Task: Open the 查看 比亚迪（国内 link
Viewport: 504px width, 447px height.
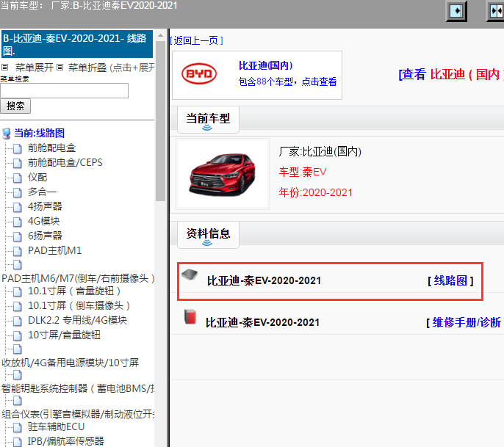Action: click(451, 74)
